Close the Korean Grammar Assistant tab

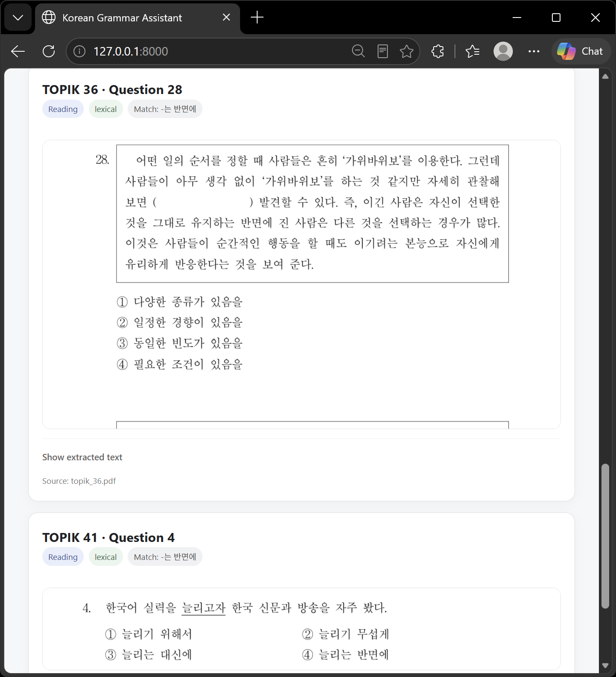tap(226, 18)
